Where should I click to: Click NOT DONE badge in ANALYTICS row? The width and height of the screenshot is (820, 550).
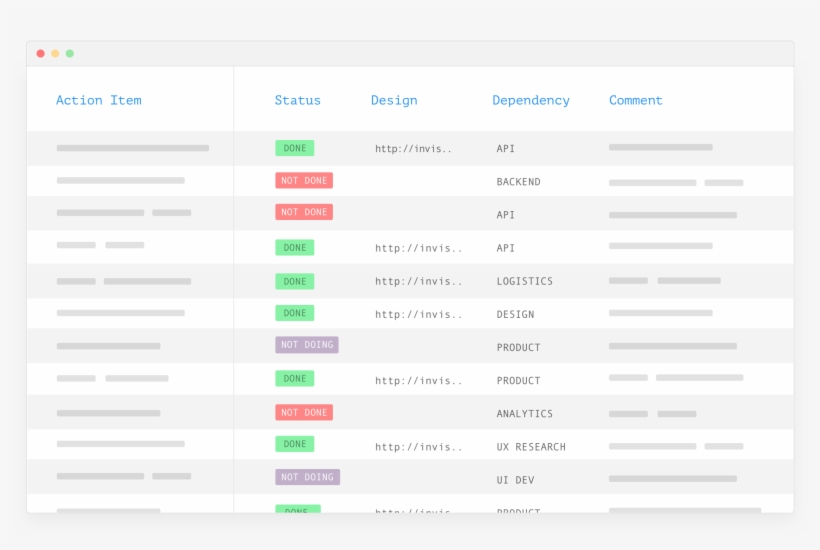pyautogui.click(x=304, y=412)
